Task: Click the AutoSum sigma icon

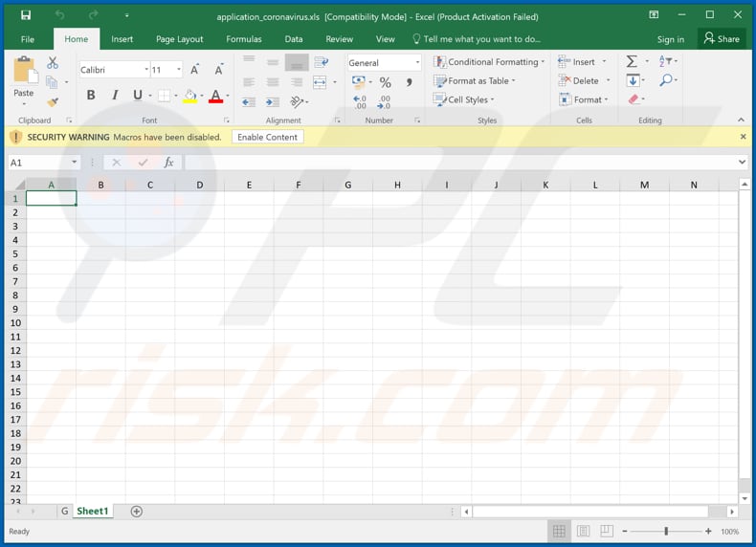Action: coord(632,61)
